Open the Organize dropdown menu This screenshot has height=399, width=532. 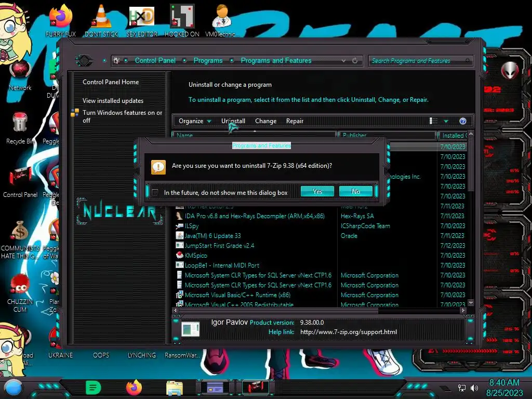coord(195,121)
